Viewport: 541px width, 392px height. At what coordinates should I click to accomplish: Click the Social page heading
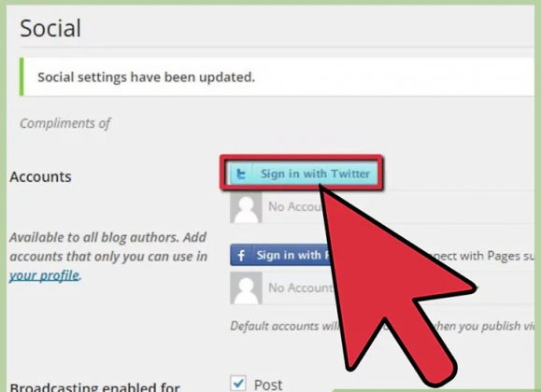50,28
